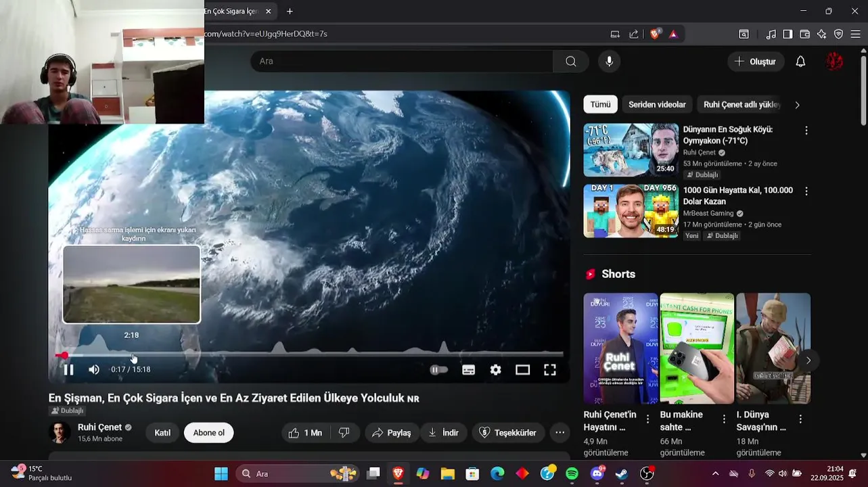Viewport: 868px width, 487px height.
Task: Seek along the video progress bar
Action: coord(309,354)
